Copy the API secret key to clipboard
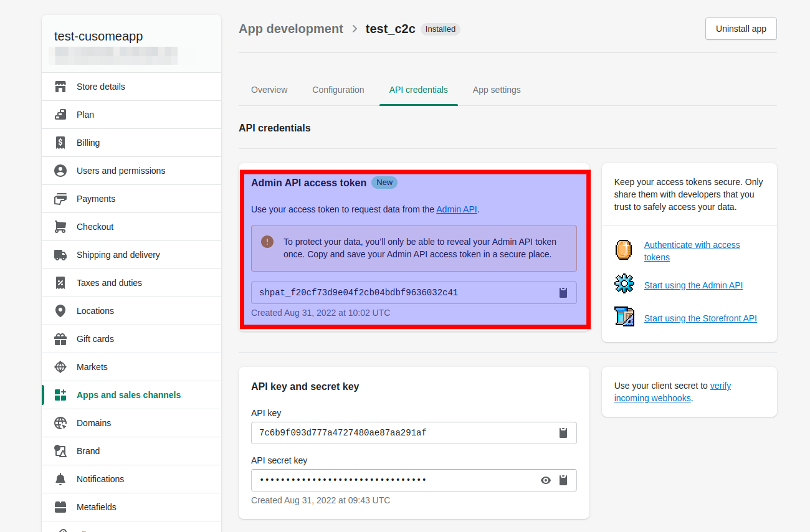 point(563,480)
